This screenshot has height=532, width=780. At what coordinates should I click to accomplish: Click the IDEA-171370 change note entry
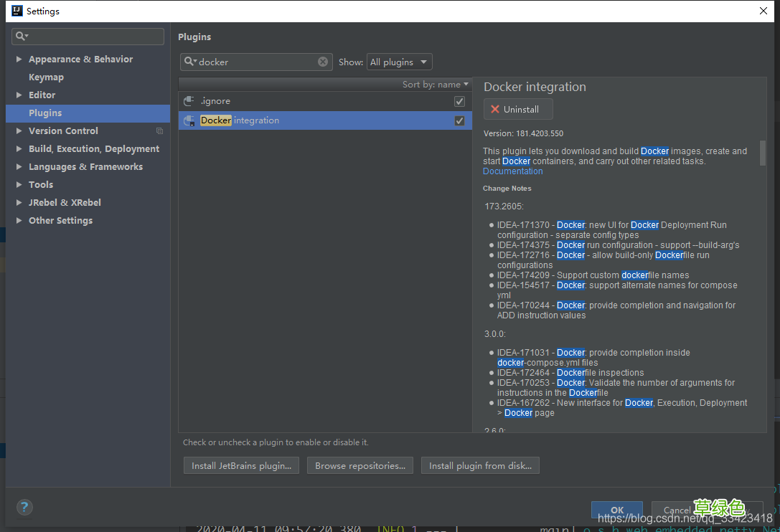coord(612,230)
